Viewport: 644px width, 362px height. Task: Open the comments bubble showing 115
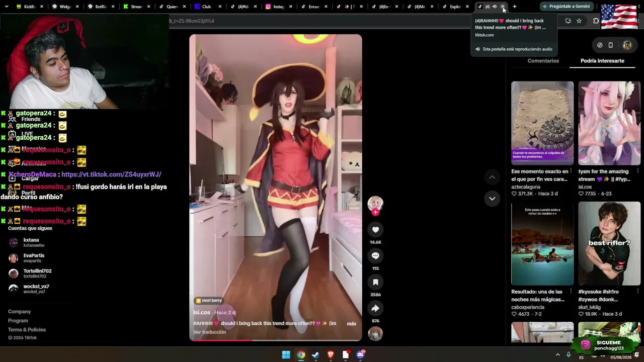[375, 256]
